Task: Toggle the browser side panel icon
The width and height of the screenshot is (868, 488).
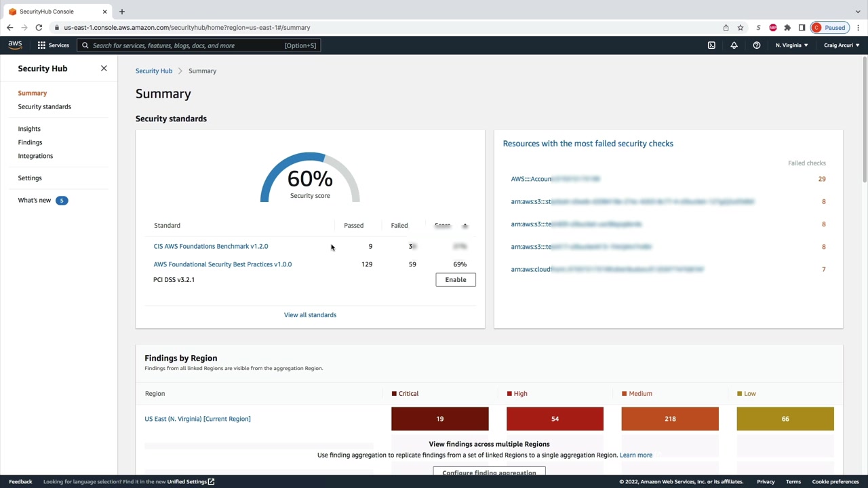Action: (802, 28)
